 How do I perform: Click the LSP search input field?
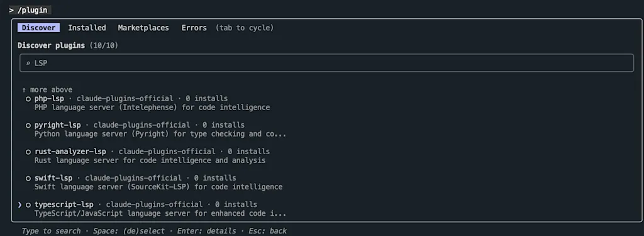coord(326,64)
